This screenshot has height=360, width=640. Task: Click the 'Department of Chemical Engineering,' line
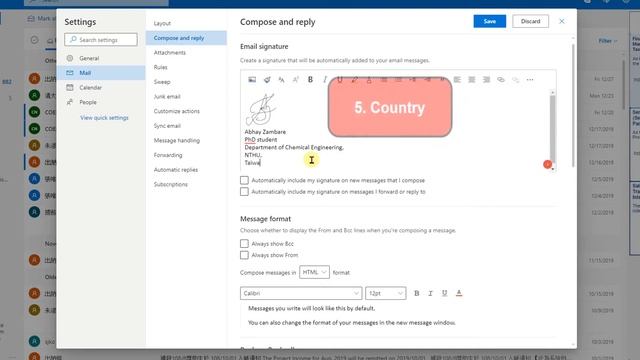[294, 147]
